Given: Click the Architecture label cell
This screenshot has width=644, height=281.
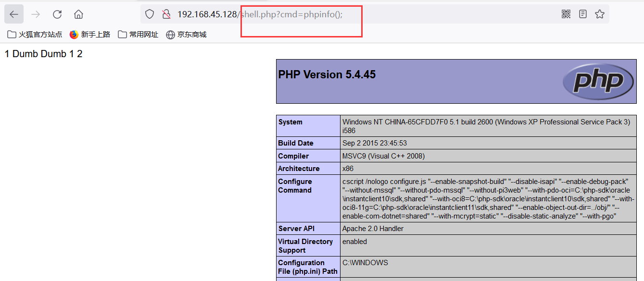Looking at the screenshot, I should pyautogui.click(x=308, y=169).
